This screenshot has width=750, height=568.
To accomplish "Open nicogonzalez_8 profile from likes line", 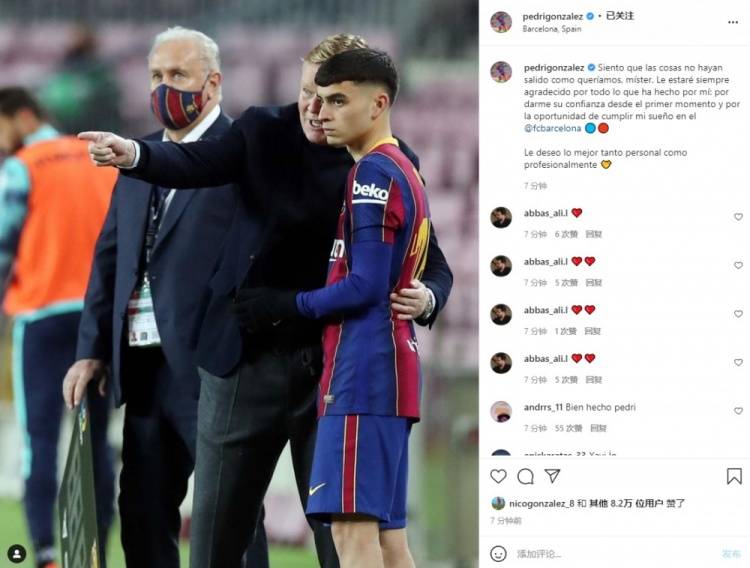I will pyautogui.click(x=541, y=503).
